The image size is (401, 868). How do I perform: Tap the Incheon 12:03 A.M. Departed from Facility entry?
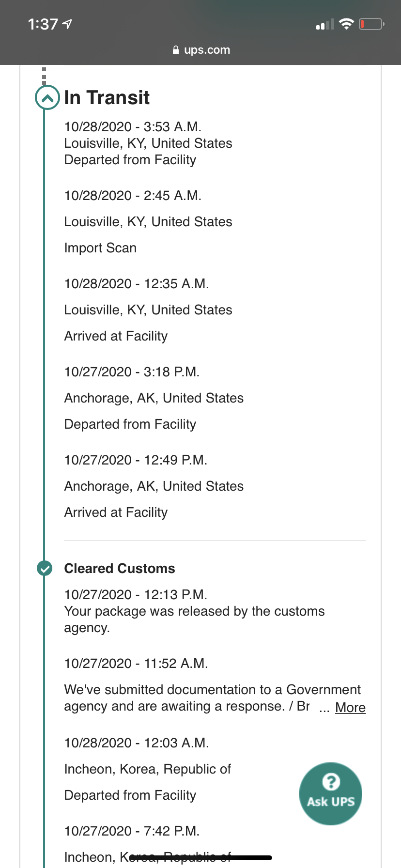click(148, 769)
